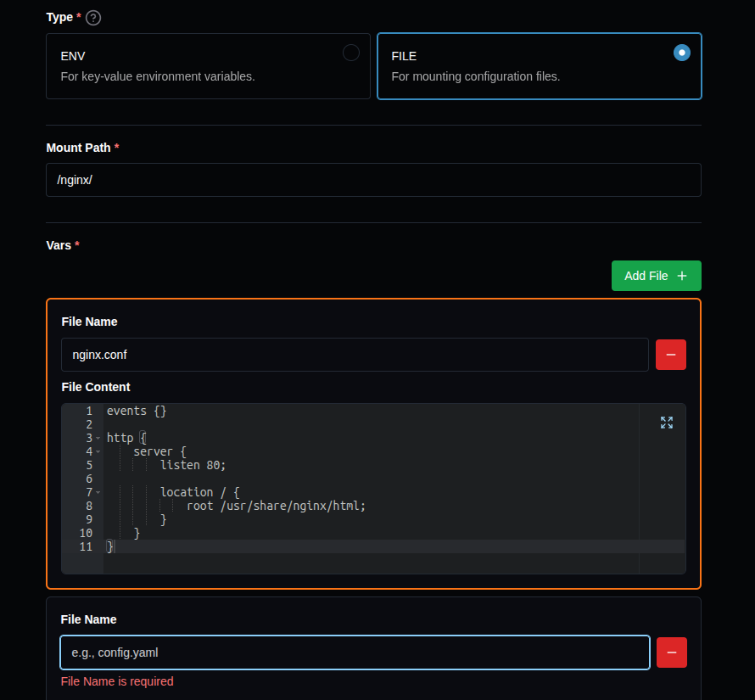The height and width of the screenshot is (700, 755).
Task: Click the Mount Path input field
Action: tap(373, 180)
